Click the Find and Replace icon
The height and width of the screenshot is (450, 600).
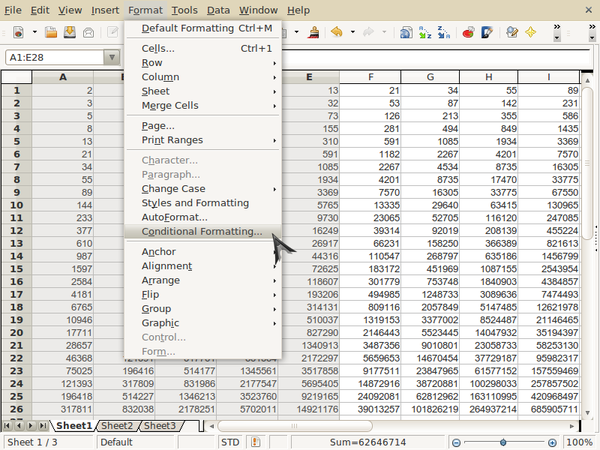tap(512, 33)
